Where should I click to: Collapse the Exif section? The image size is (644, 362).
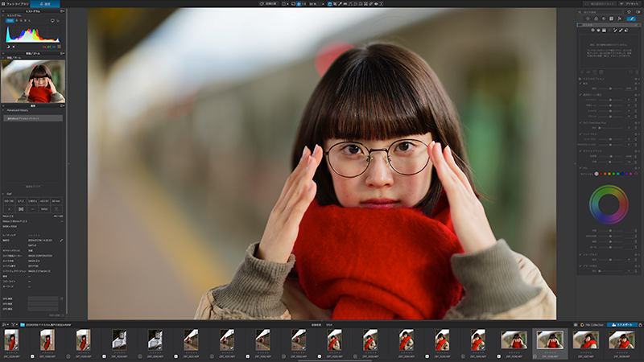tap(3, 194)
